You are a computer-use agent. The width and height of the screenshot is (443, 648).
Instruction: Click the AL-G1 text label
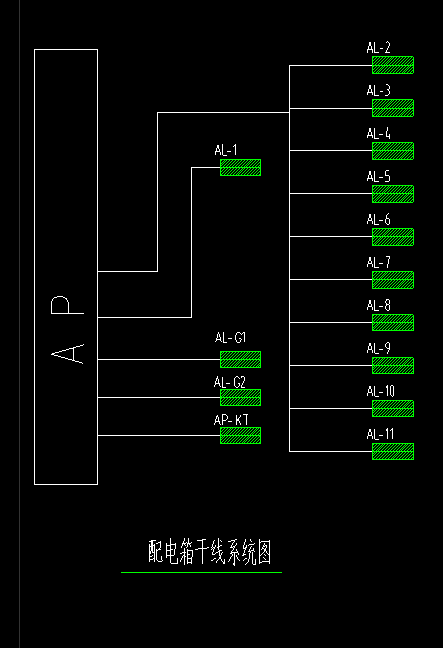point(230,338)
